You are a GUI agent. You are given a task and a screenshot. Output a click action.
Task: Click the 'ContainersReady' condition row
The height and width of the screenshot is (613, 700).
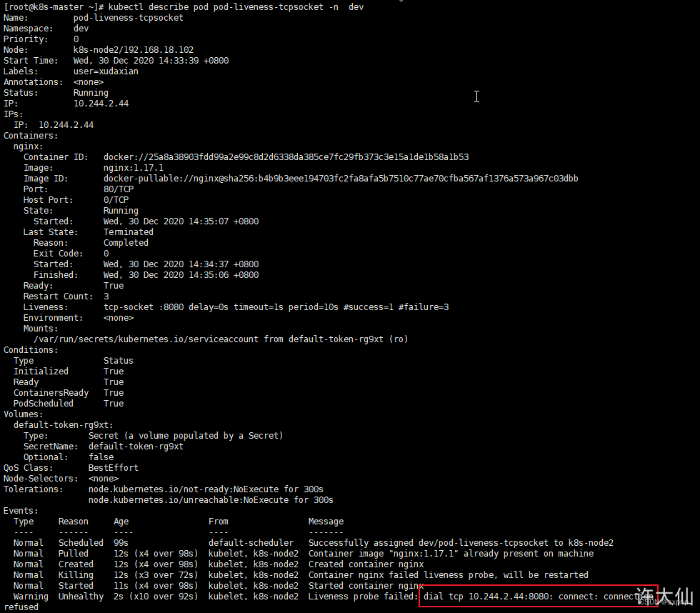pyautogui.click(x=69, y=393)
